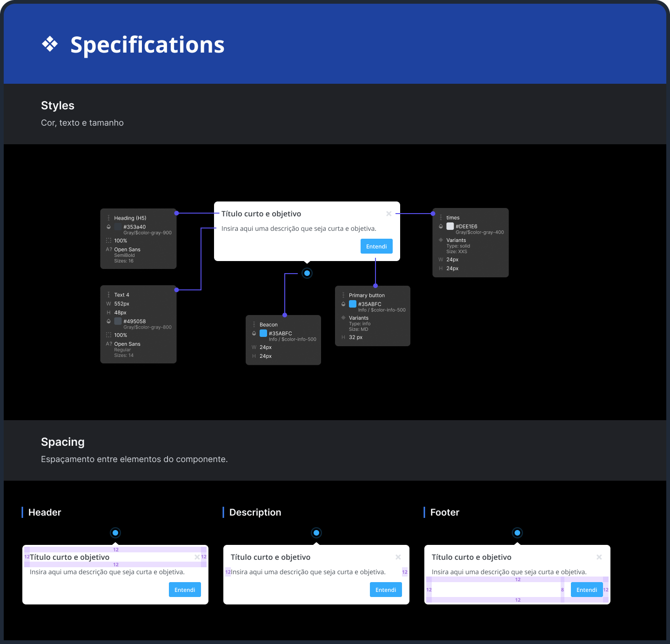Close the tooltip in the Styles diagram
Image resolution: width=670 pixels, height=644 pixels.
389,214
